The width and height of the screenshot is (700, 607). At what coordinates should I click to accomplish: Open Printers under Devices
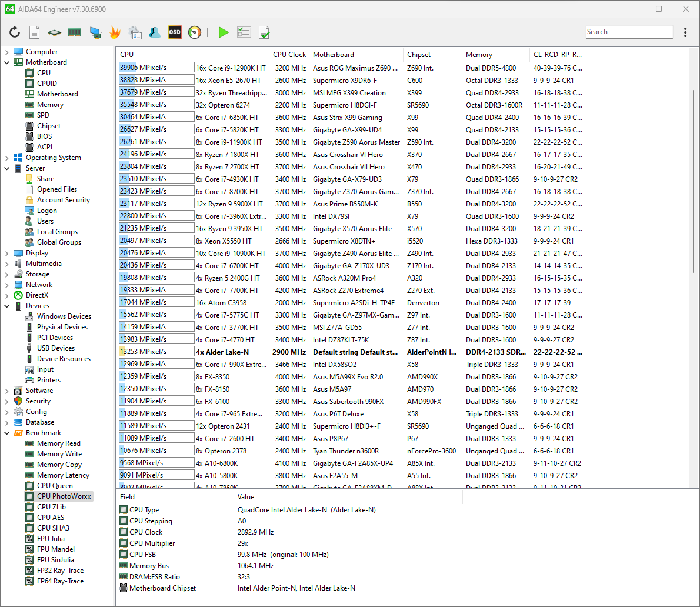pos(49,380)
